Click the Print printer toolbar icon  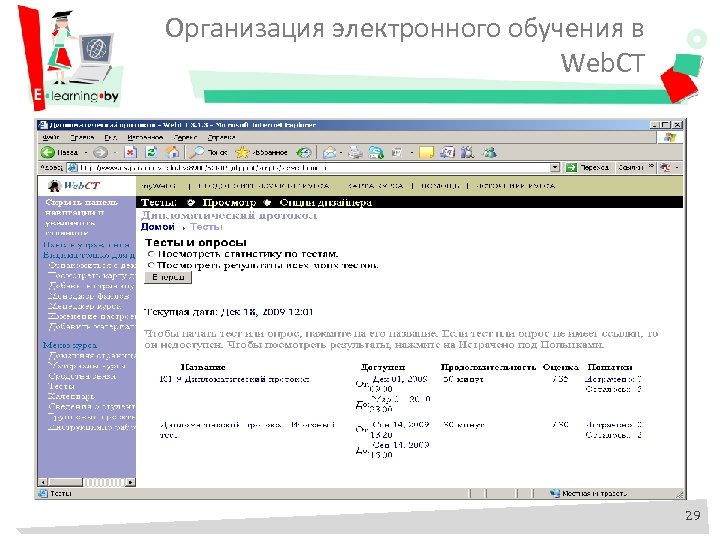(355, 152)
